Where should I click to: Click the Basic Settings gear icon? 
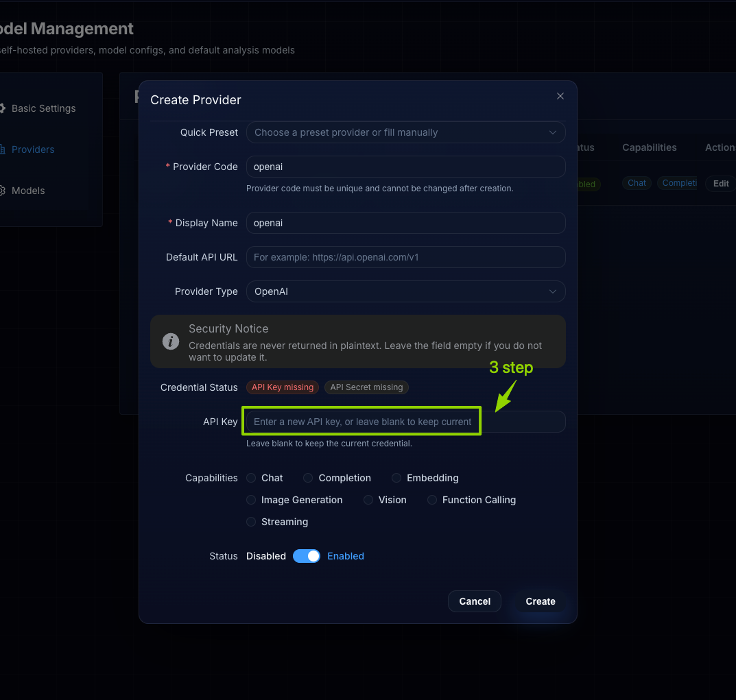coord(2,108)
